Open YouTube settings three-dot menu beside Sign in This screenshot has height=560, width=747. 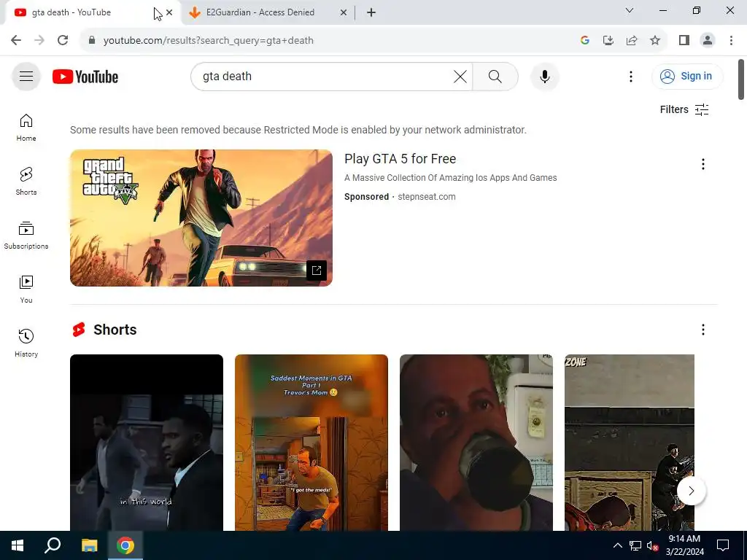point(631,76)
